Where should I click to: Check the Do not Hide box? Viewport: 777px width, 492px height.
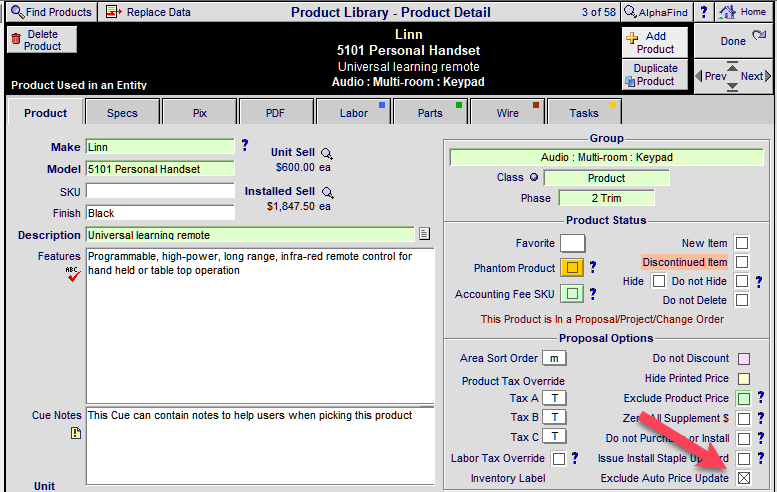click(742, 281)
